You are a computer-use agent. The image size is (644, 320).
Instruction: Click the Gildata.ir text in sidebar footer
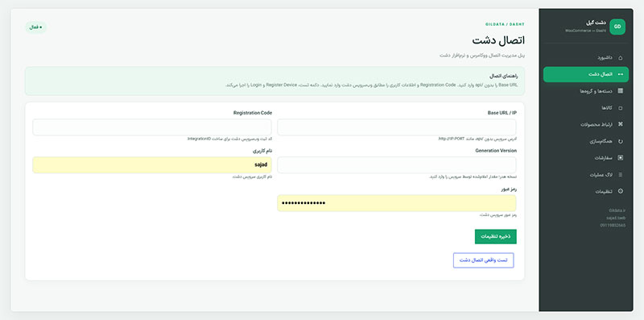point(617,210)
